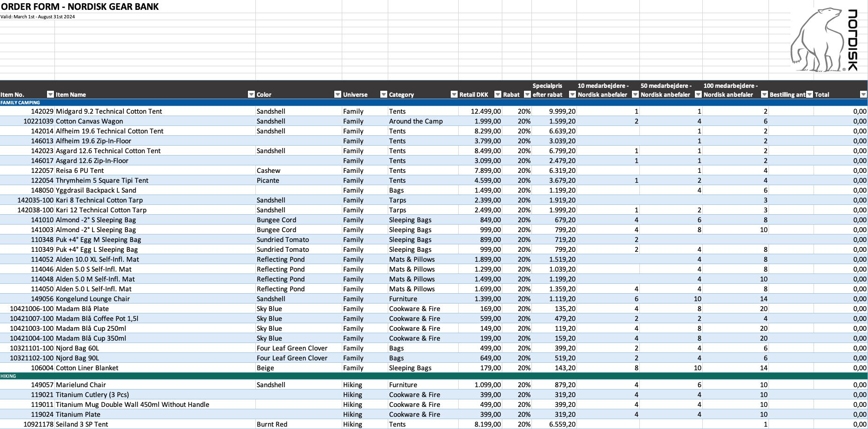
Task: Open the 10 medarbejdere filter dropdown
Action: (x=635, y=94)
